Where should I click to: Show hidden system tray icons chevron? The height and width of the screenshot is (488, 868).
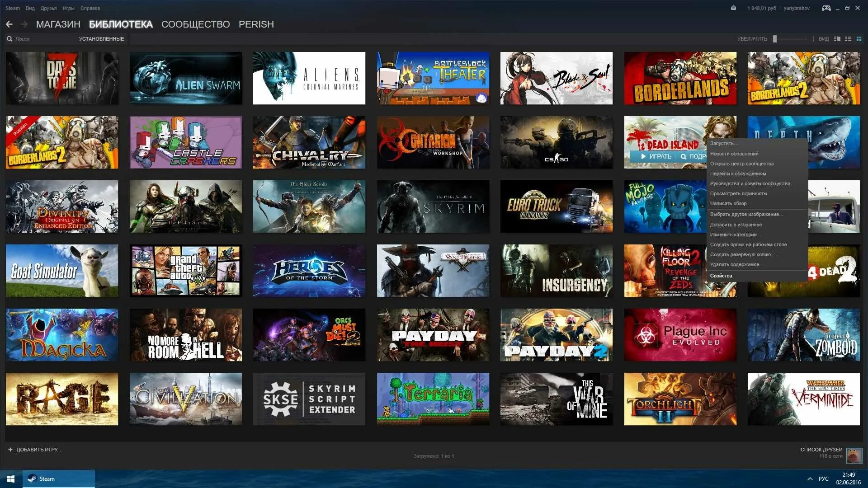point(810,479)
